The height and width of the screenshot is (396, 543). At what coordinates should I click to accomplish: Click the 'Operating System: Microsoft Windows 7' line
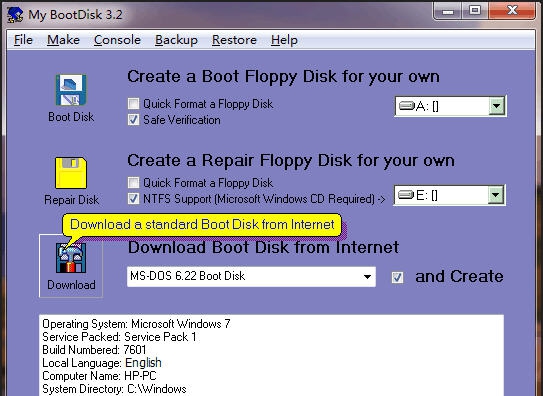136,324
